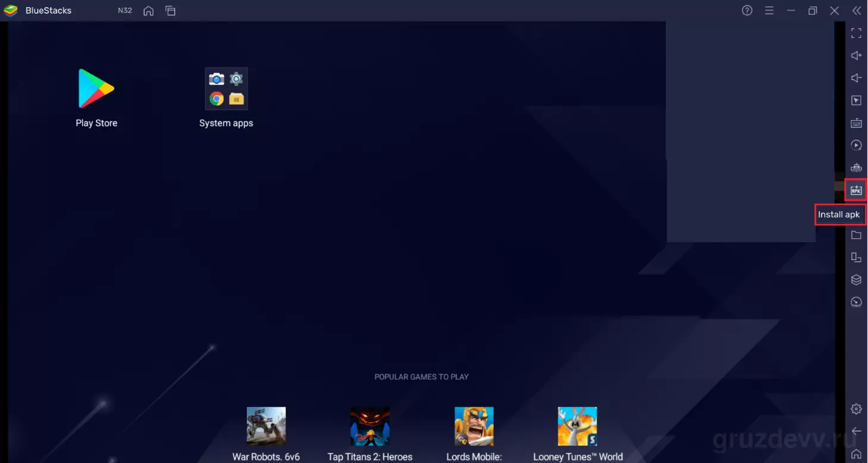The image size is (868, 463).
Task: Click the 'Tap Titans 2: Heroes' title
Action: (x=370, y=457)
